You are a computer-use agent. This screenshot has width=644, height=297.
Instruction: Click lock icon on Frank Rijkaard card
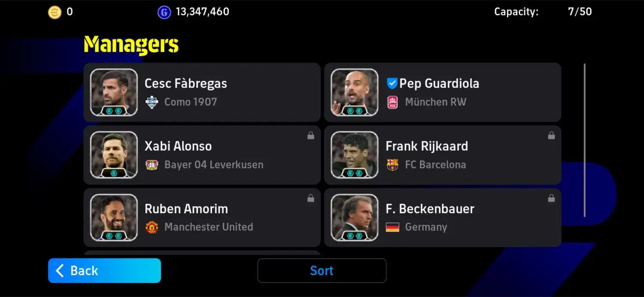click(x=551, y=136)
